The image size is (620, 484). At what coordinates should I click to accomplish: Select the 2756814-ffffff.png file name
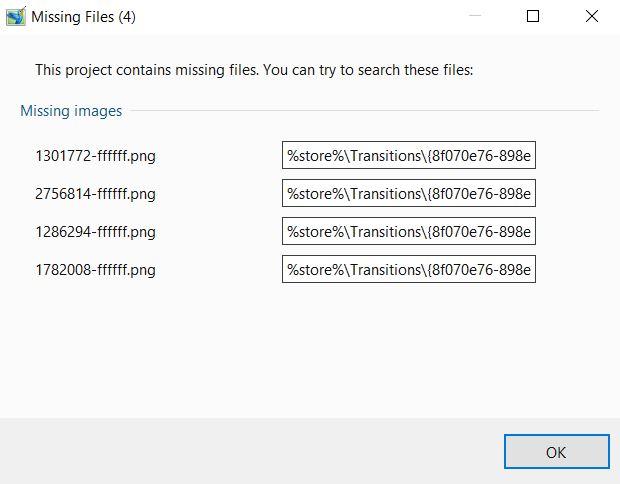(95, 194)
